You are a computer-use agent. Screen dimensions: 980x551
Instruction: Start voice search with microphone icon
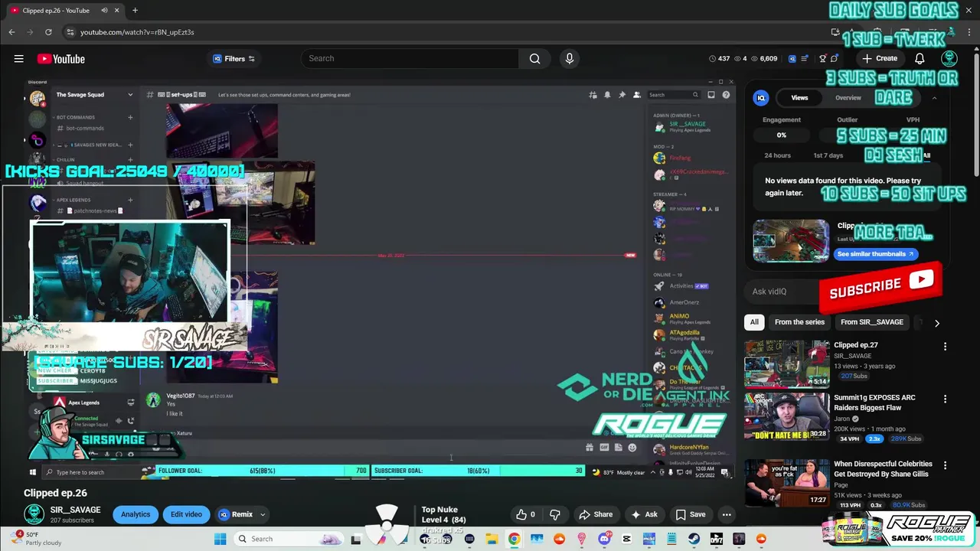(569, 58)
